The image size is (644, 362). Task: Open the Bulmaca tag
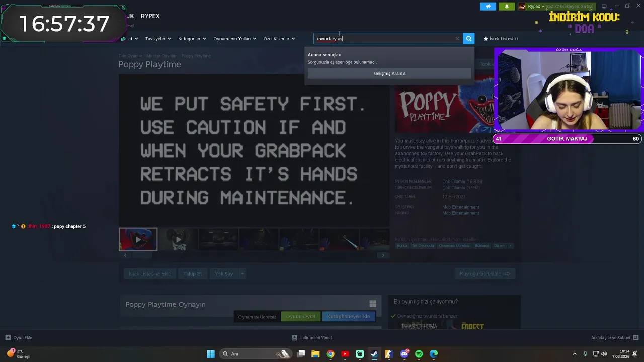(x=482, y=246)
